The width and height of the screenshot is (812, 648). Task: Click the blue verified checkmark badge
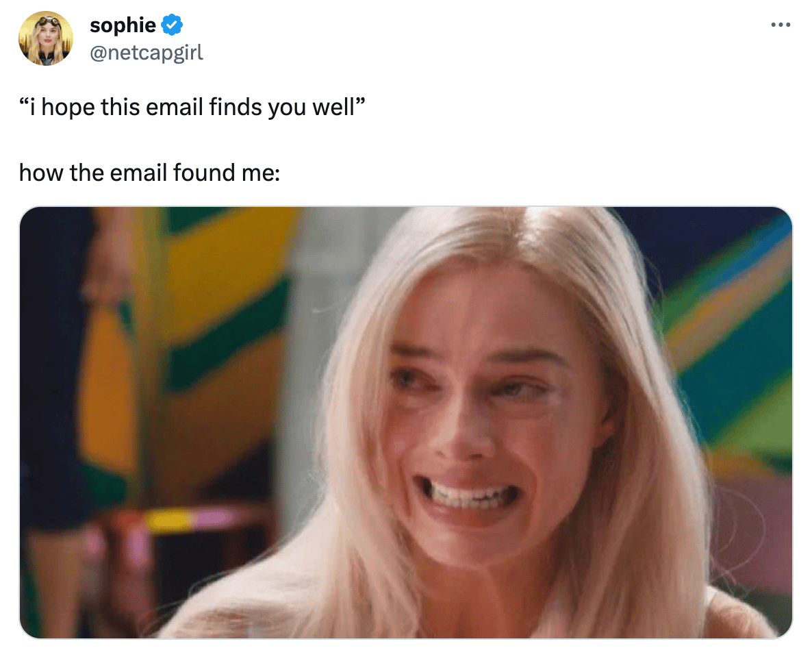point(172,25)
